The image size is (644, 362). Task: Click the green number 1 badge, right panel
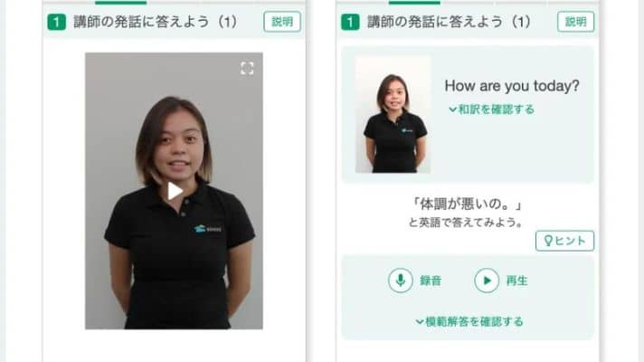pyautogui.click(x=350, y=23)
